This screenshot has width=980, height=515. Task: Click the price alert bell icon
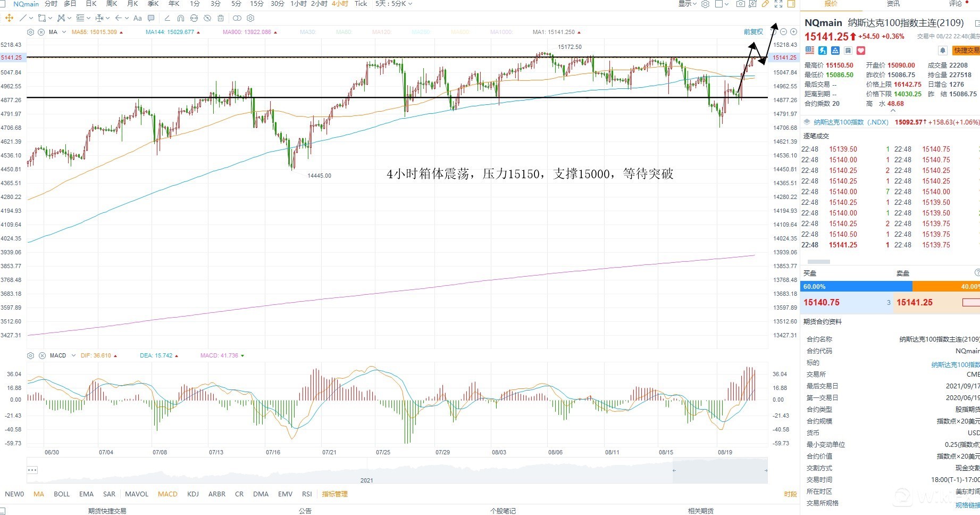coord(943,51)
